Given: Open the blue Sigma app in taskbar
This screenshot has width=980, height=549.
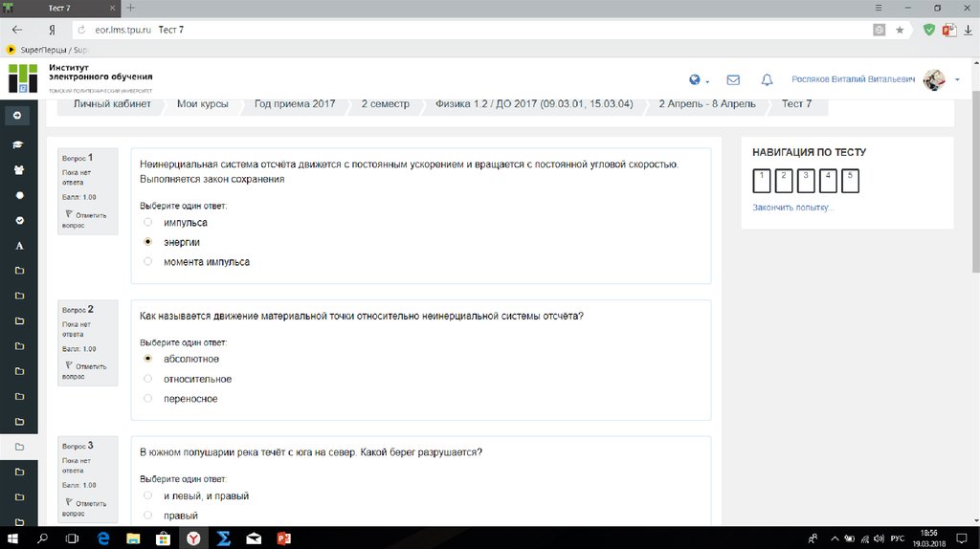Looking at the screenshot, I should click(224, 538).
